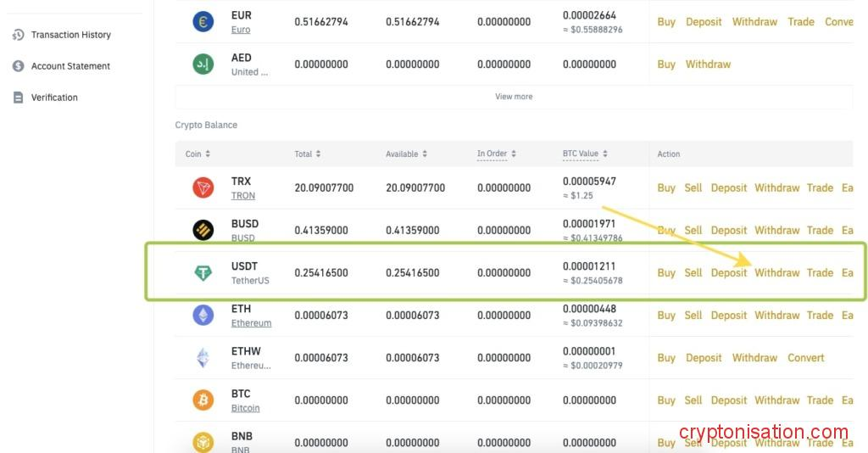Click Withdraw in the USDT row
This screenshot has width=868, height=453.
coord(776,272)
